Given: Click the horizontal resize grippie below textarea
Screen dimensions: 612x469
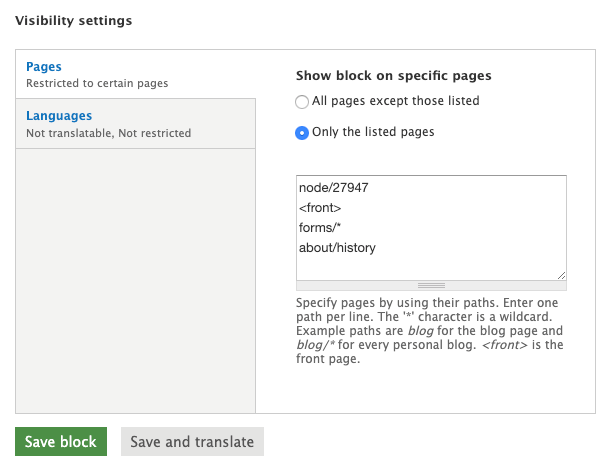Looking at the screenshot, I should tap(430, 285).
